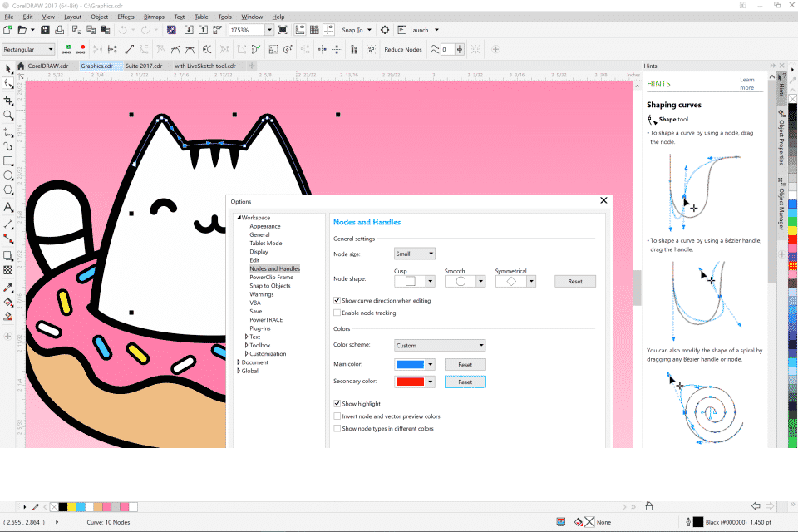Open the Cusp node shape dropdown
The height and width of the screenshot is (532, 798).
pos(430,281)
